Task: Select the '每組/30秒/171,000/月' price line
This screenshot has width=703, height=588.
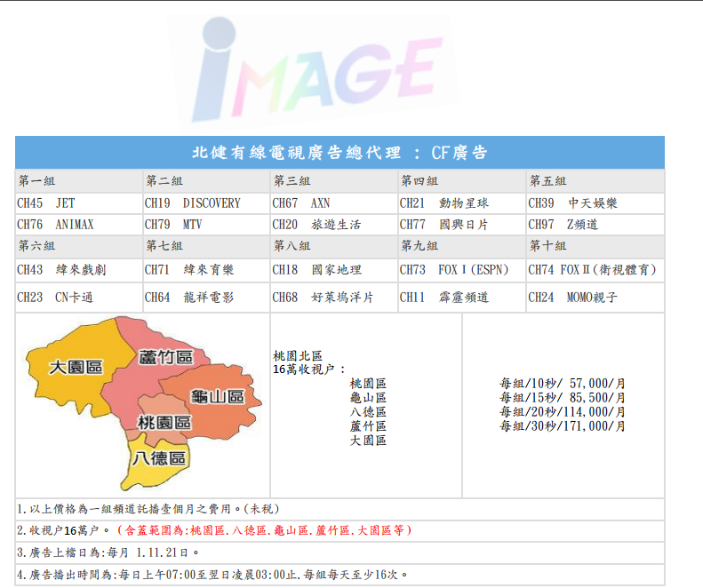Action: tap(563, 426)
